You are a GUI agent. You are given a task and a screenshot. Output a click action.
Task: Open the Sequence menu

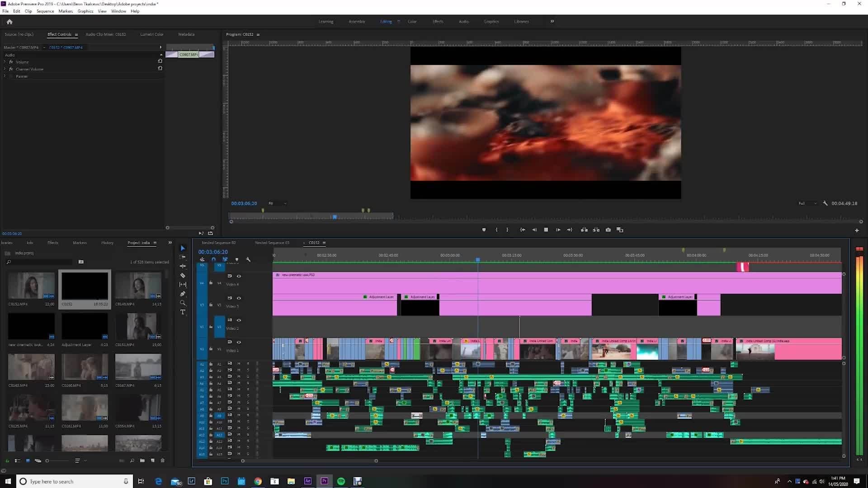point(45,11)
